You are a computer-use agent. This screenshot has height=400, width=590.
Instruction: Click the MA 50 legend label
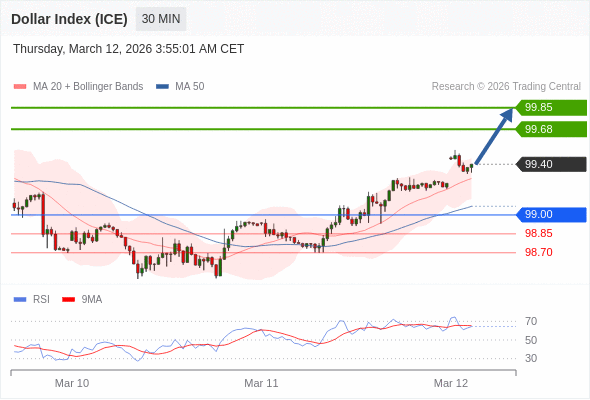click(x=190, y=87)
